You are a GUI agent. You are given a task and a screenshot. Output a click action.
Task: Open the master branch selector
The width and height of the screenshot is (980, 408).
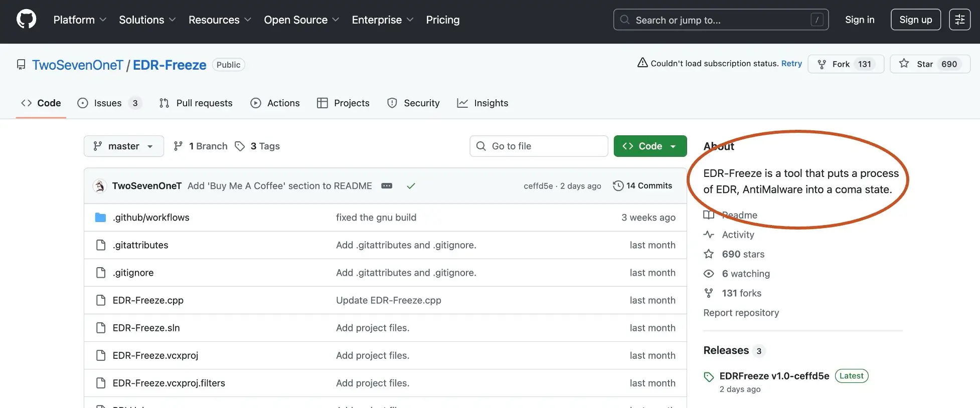(124, 146)
